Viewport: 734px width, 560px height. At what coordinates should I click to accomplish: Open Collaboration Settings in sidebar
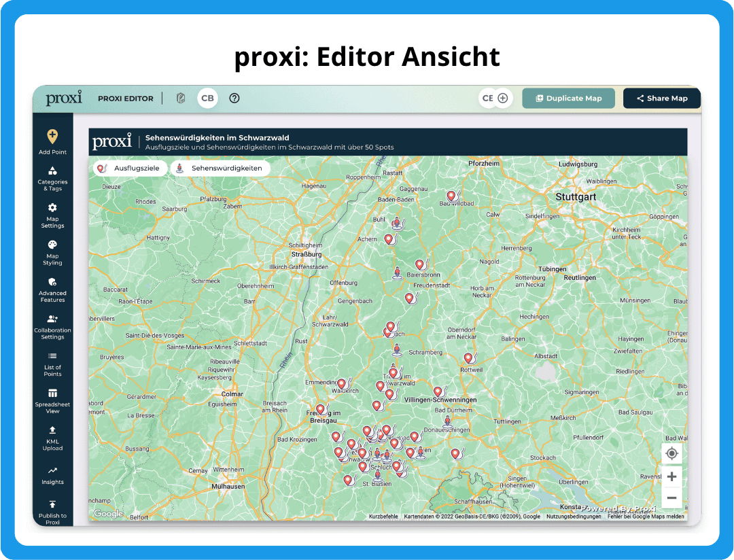coord(52,327)
